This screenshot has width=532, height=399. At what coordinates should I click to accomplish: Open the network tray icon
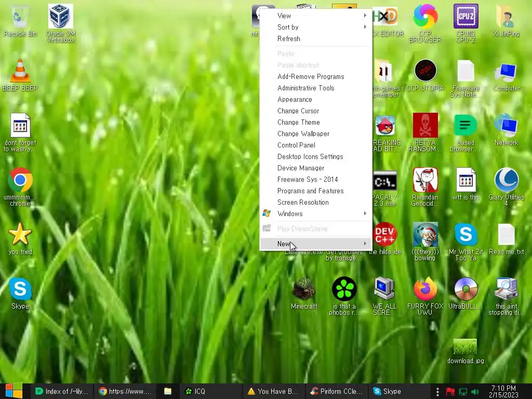coord(463,392)
